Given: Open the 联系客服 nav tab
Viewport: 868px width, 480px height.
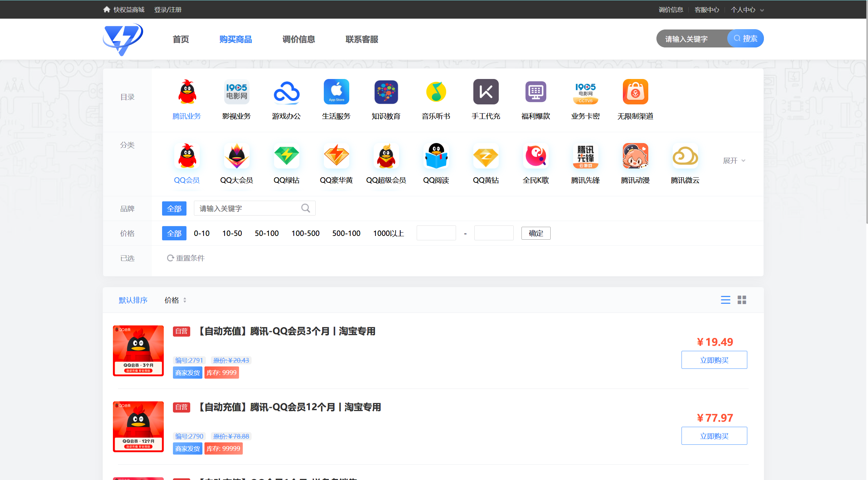Looking at the screenshot, I should (361, 39).
